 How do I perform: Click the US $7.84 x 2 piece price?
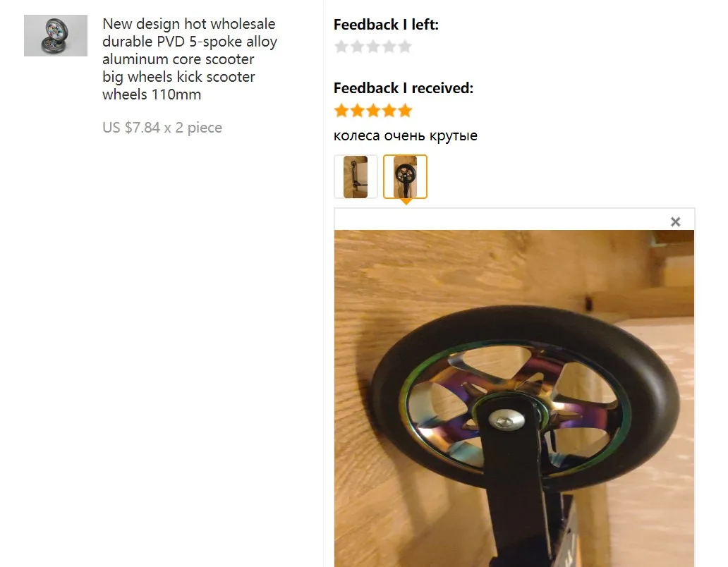tap(162, 128)
